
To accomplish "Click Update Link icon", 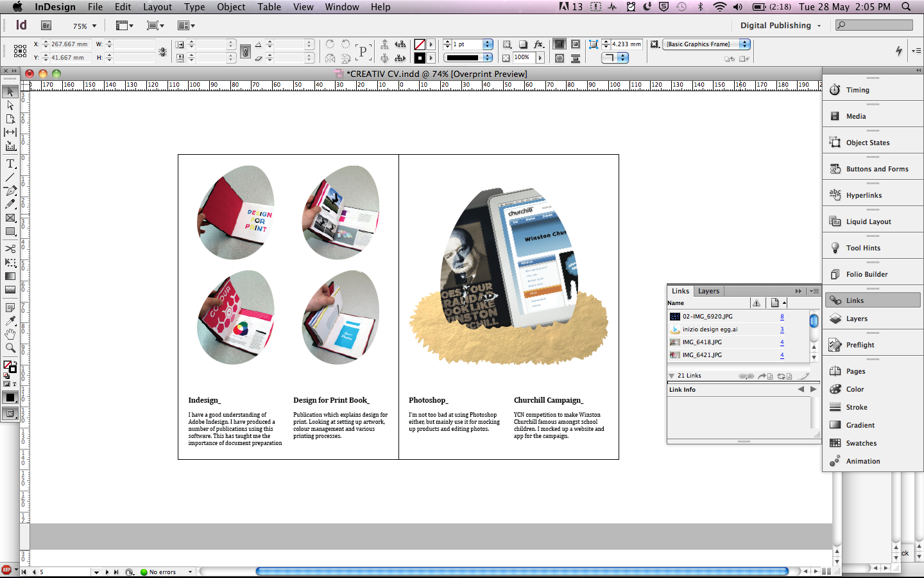I will (x=784, y=376).
